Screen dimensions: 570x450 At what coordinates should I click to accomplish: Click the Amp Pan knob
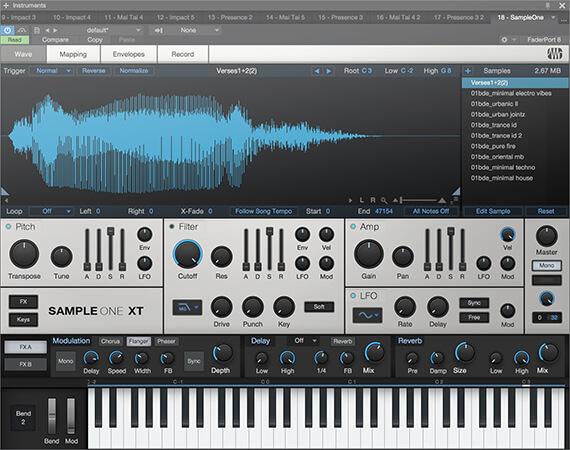[x=402, y=257]
